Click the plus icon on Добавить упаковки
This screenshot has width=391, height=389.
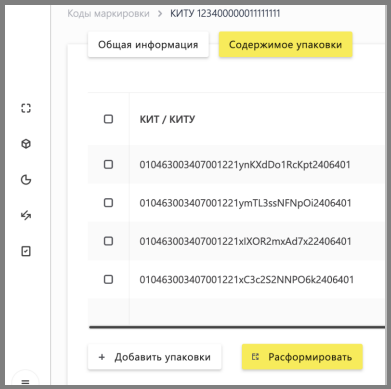[x=102, y=357]
